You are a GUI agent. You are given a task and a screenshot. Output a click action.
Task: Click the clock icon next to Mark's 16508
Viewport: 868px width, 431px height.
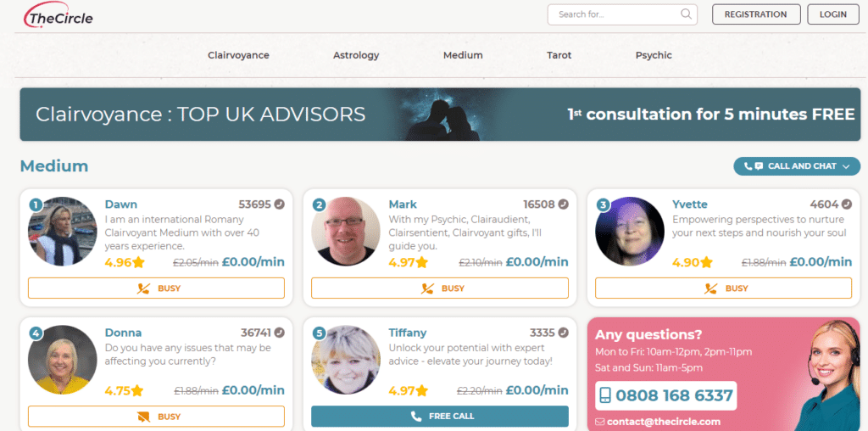[x=564, y=204]
